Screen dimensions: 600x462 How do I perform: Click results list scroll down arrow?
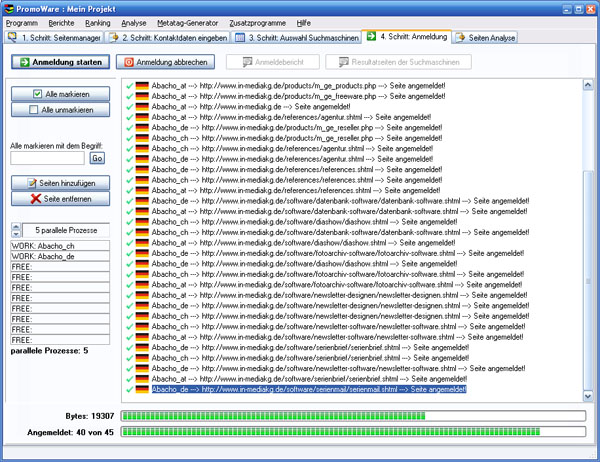pyautogui.click(x=588, y=396)
